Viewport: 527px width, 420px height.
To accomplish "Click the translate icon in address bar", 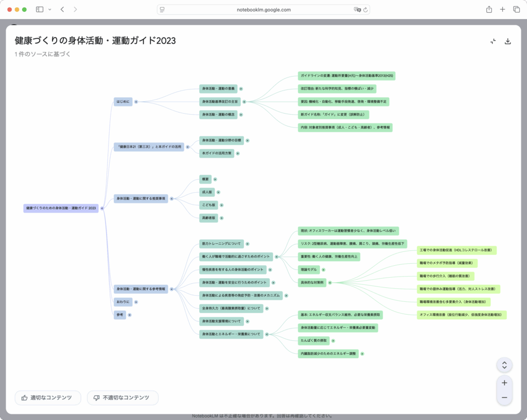I will point(357,10).
